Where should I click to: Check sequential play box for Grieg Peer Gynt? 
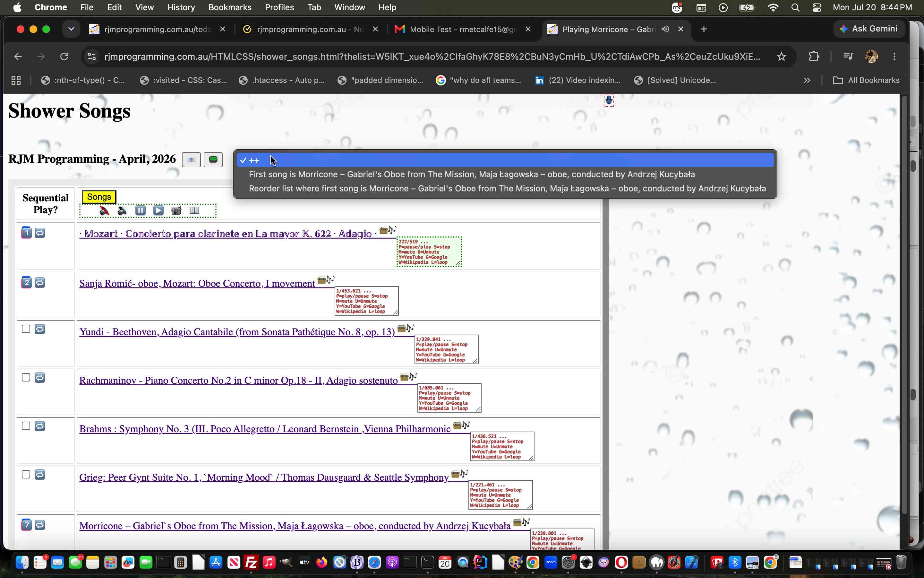click(x=26, y=474)
